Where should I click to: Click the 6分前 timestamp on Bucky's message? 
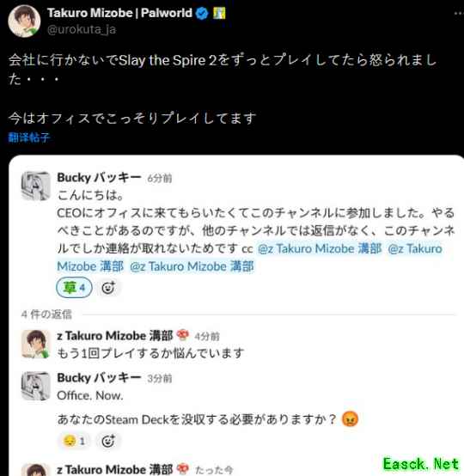click(x=160, y=178)
